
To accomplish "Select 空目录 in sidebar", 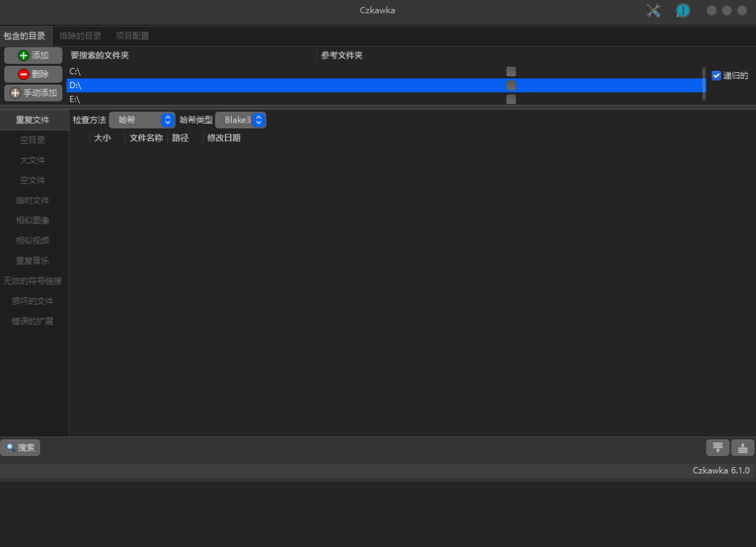I will pos(34,140).
